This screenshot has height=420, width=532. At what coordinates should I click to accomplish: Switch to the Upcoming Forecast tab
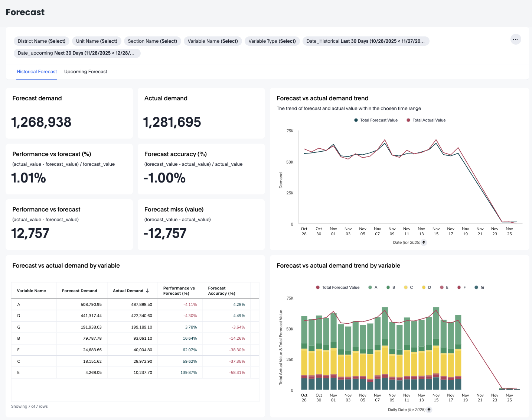pos(85,72)
